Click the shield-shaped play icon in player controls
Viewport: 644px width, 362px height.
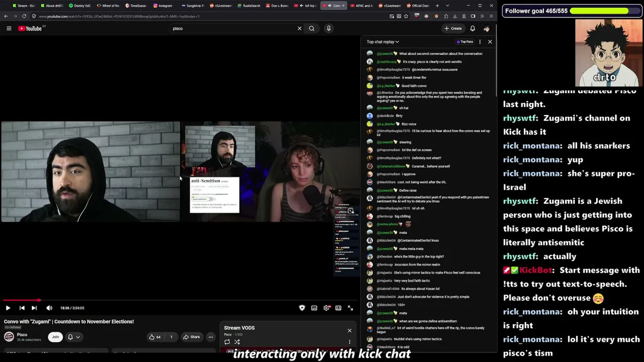(x=302, y=308)
